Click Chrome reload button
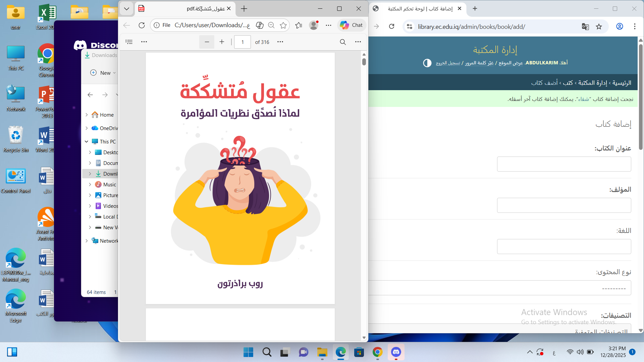 coord(391,26)
